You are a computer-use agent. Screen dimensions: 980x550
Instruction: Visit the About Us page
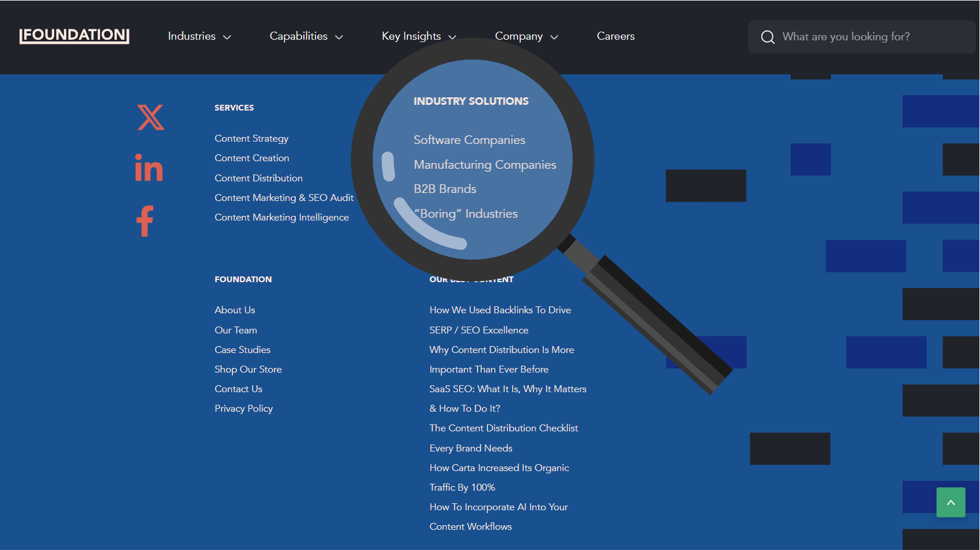click(235, 310)
